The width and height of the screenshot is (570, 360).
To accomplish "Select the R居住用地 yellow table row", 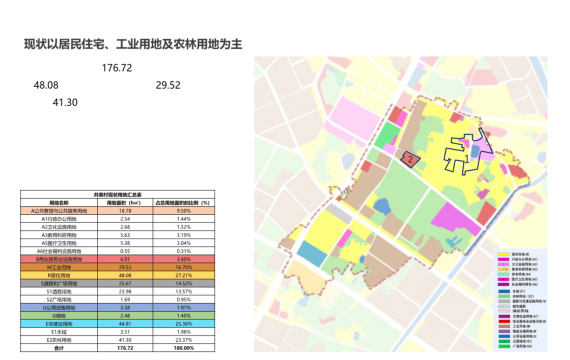I will [117, 275].
